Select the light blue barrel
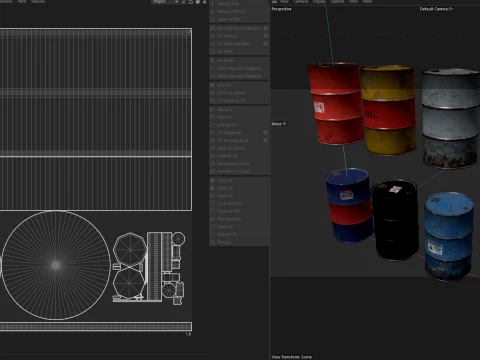480x360 pixels. [x=449, y=236]
